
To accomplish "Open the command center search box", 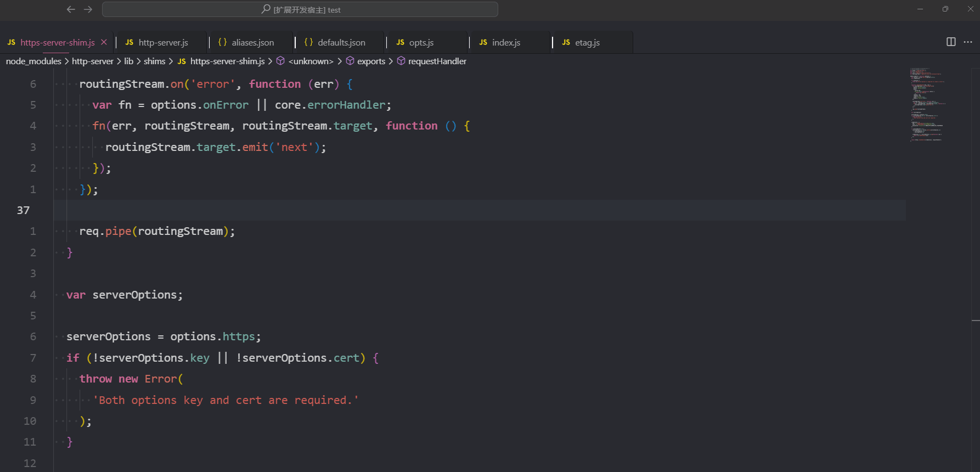I will [300, 9].
